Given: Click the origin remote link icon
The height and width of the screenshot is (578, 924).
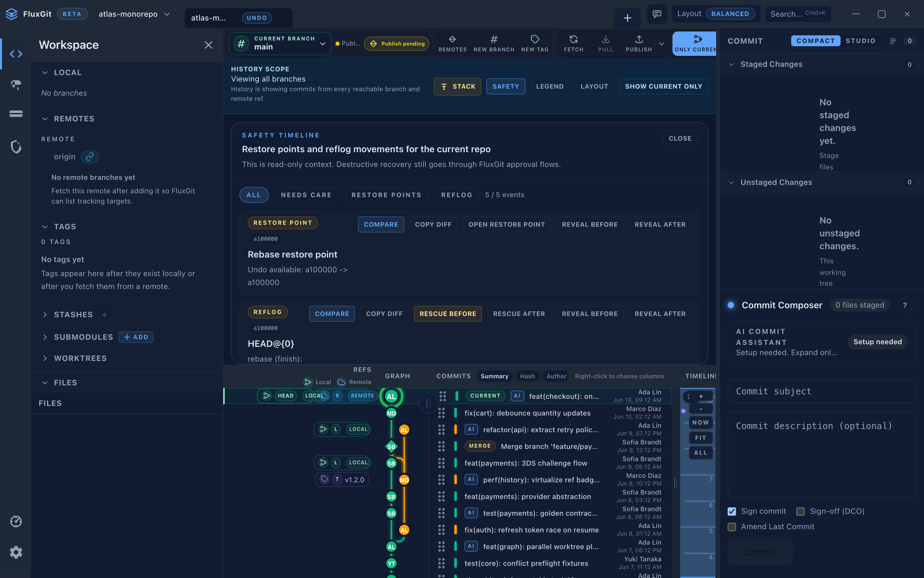Looking at the screenshot, I should (90, 157).
